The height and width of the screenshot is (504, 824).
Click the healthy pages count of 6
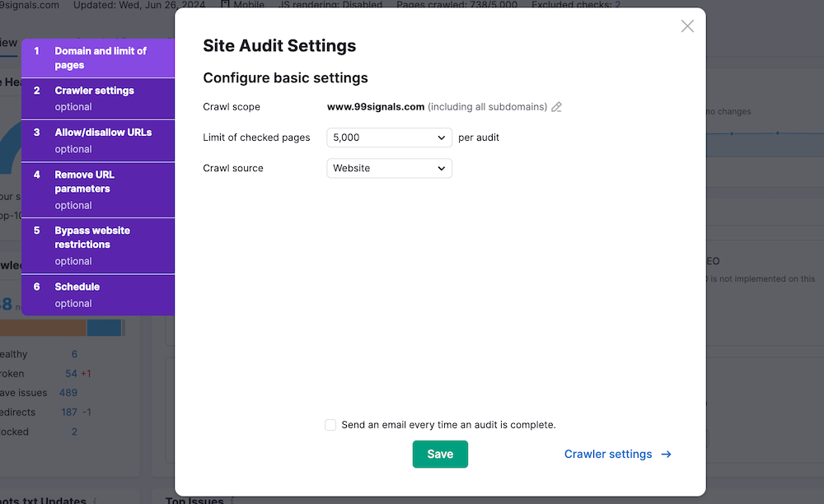74,354
